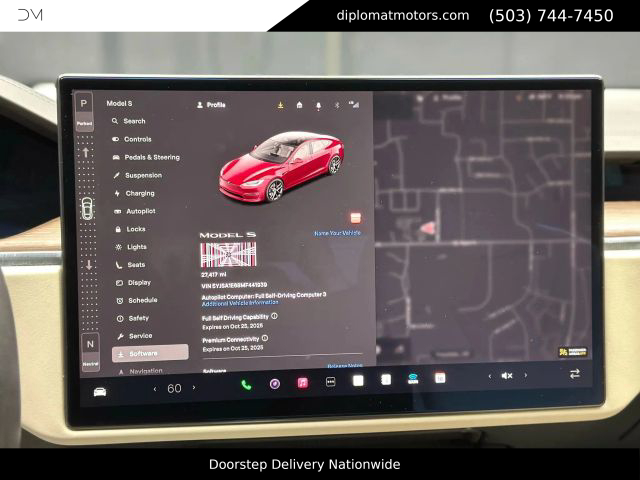
Task: Open the Display settings
Action: coord(134,282)
